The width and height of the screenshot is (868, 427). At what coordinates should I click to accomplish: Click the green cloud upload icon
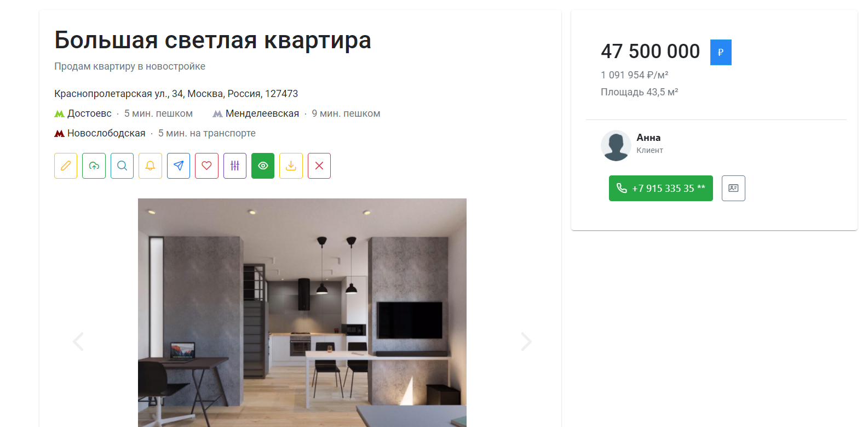coord(94,166)
